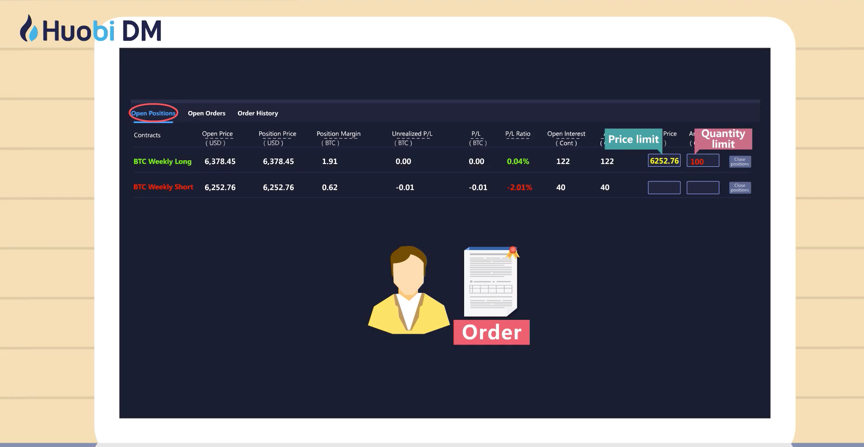Click Position Margin value 1.91
864x447 pixels.
pos(330,161)
